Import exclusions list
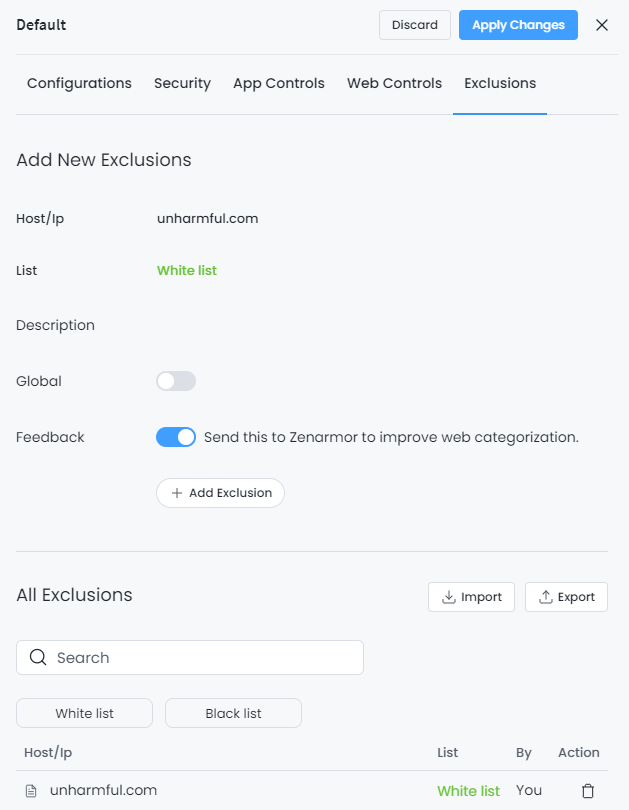This screenshot has width=629, height=810. [471, 597]
